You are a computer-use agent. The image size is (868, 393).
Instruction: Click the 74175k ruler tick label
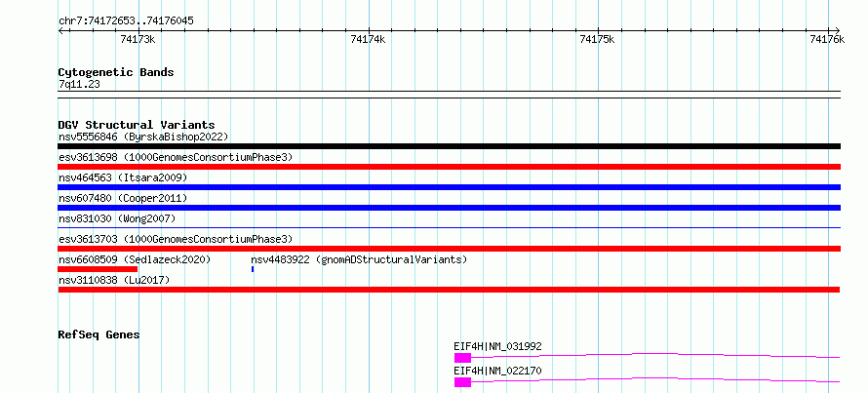pyautogui.click(x=597, y=39)
